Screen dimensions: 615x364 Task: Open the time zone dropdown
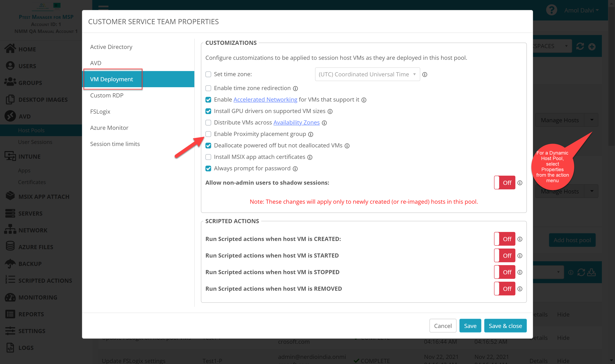coord(367,74)
